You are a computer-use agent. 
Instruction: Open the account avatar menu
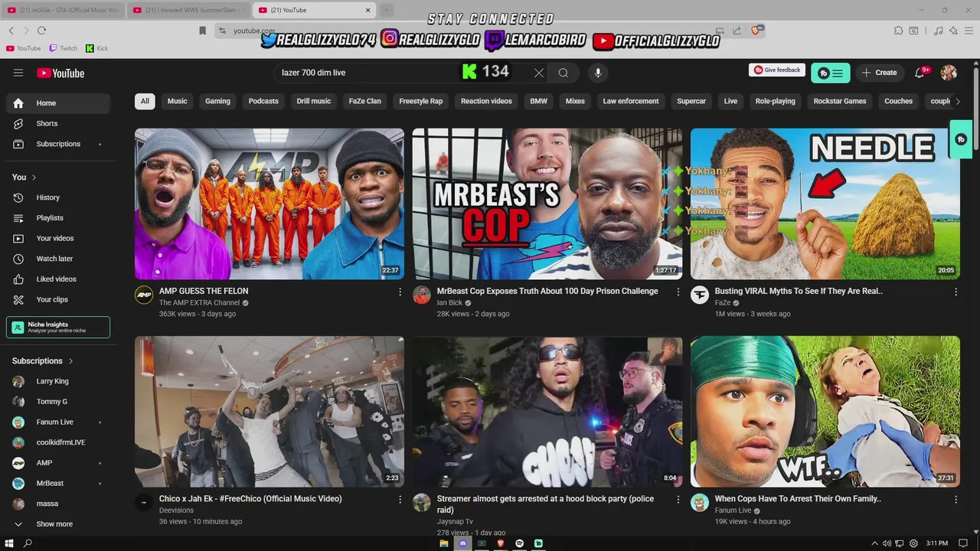tap(949, 73)
